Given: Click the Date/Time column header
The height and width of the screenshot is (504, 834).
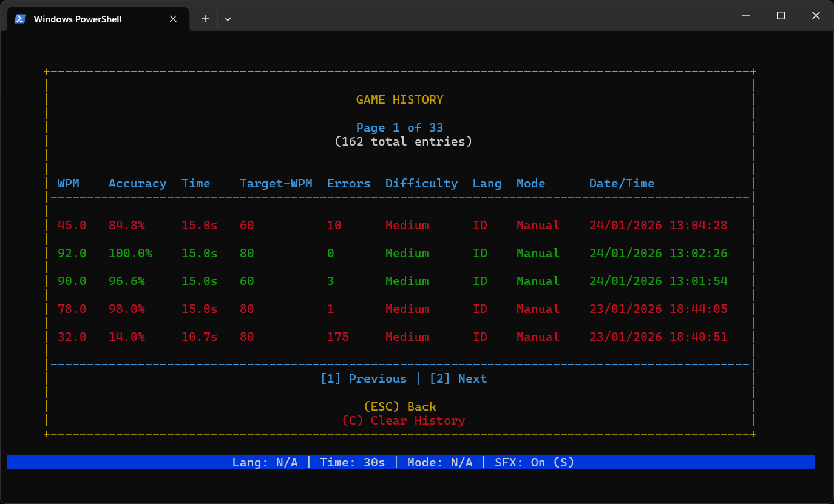Looking at the screenshot, I should point(622,183).
